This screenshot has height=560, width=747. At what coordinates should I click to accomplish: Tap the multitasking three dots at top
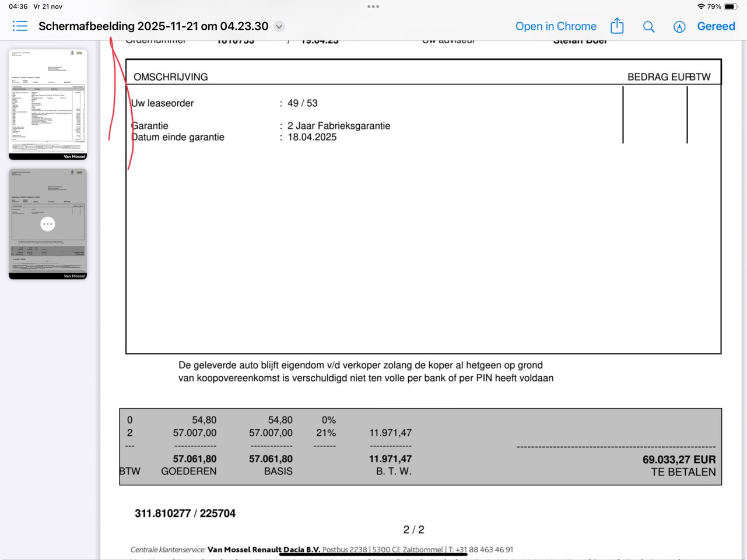point(373,6)
